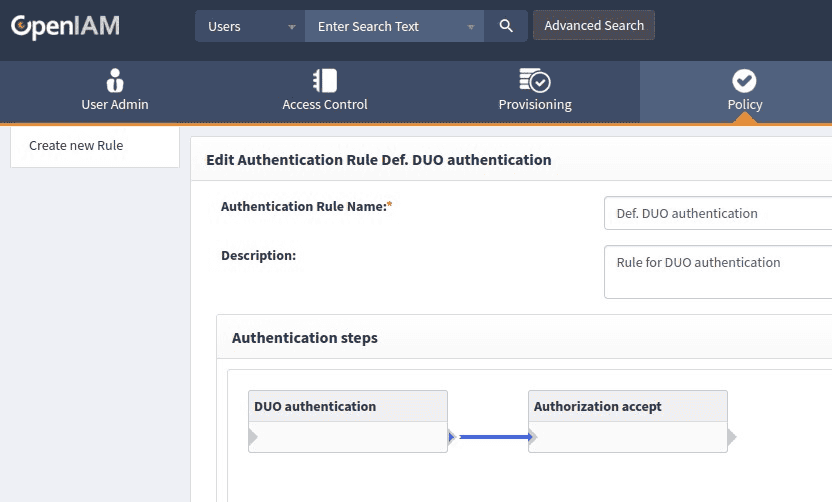Click the OpenIAM logo
Screen dimensions: 832x502
click(x=65, y=27)
